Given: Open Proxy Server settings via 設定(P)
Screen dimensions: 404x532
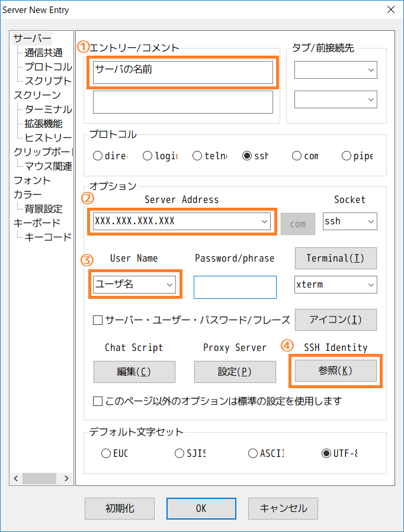Looking at the screenshot, I should [235, 372].
